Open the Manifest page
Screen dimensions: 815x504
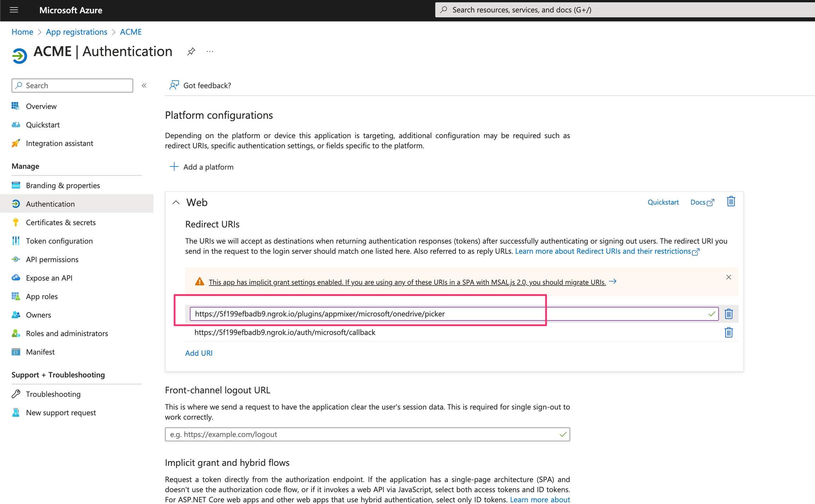pyautogui.click(x=40, y=352)
